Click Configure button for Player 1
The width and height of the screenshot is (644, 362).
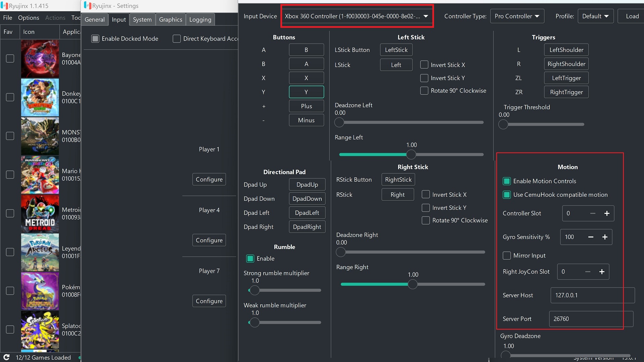click(x=209, y=179)
